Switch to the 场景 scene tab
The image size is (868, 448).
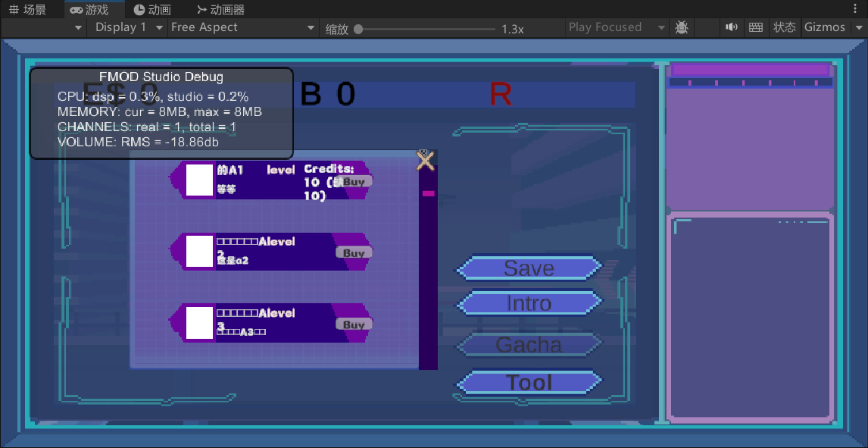pyautogui.click(x=28, y=10)
